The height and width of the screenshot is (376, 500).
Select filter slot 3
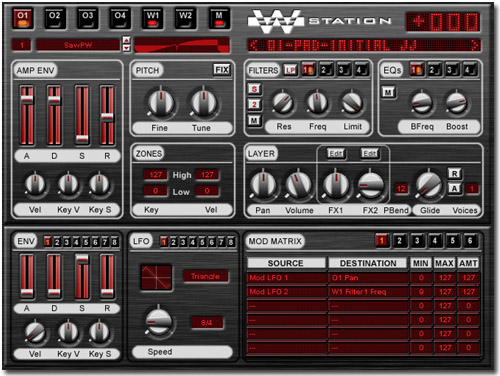(343, 70)
